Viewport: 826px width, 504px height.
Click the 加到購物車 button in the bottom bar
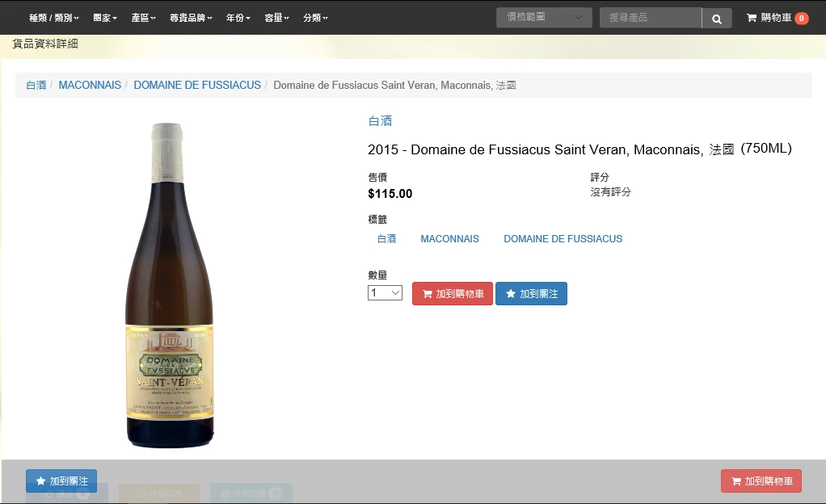click(x=761, y=481)
